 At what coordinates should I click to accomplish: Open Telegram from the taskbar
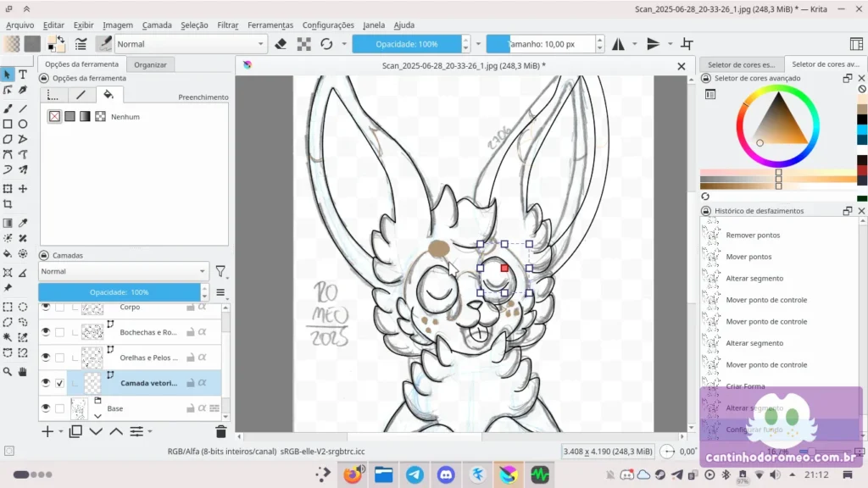[x=415, y=474]
